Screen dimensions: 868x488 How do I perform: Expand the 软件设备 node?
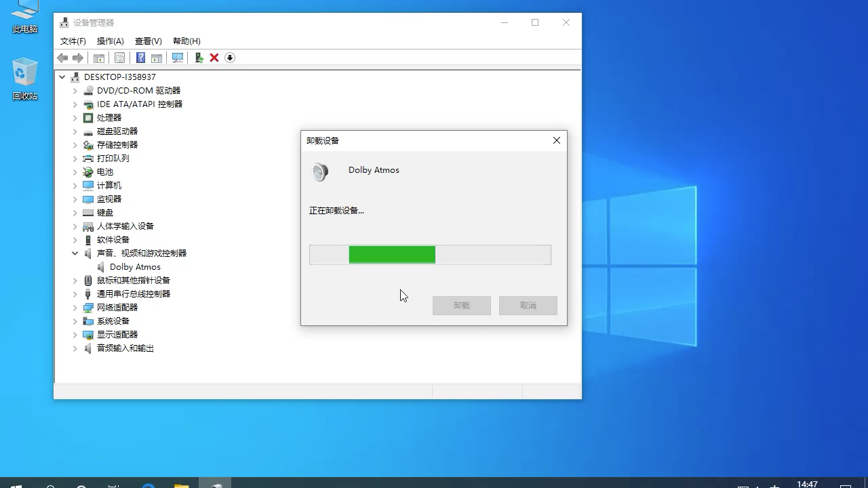(75, 240)
